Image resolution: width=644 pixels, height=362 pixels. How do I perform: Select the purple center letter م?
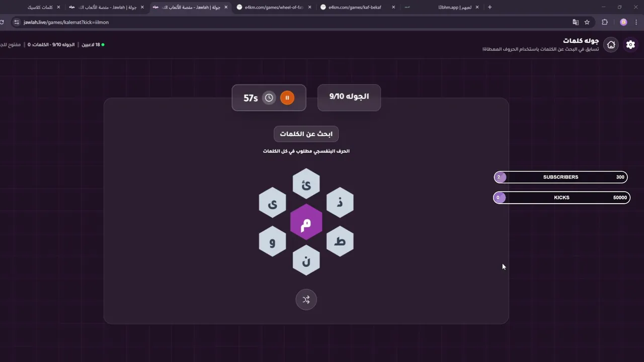(306, 222)
